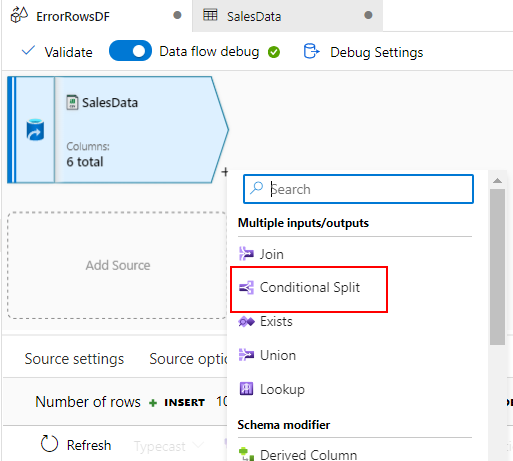Click the Refresh button
Viewport: 513px width, 461px height.
pos(76,445)
